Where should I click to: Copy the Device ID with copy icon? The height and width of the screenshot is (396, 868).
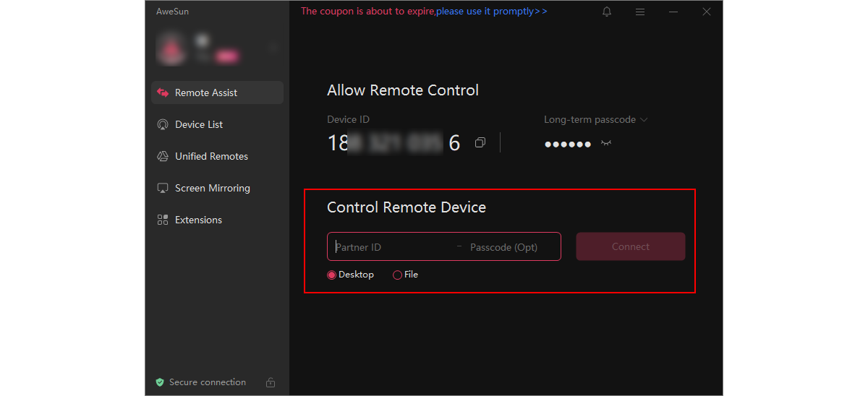pyautogui.click(x=480, y=143)
